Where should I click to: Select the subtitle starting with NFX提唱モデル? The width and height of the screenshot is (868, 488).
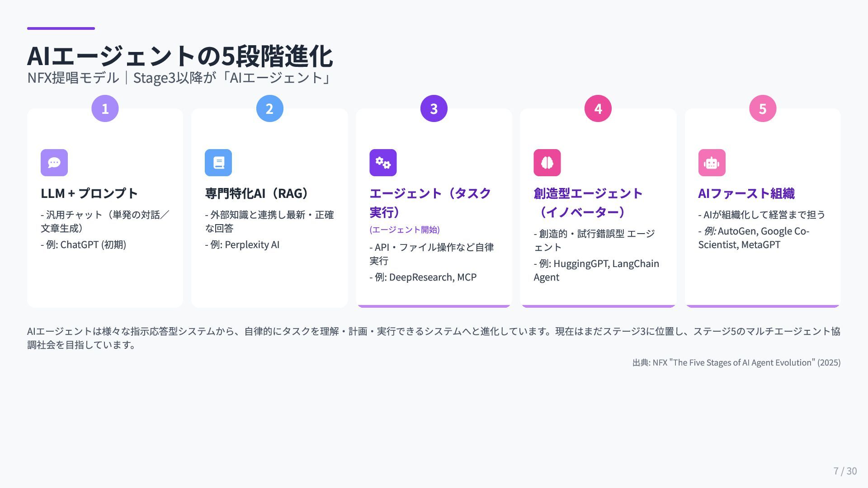(x=180, y=78)
